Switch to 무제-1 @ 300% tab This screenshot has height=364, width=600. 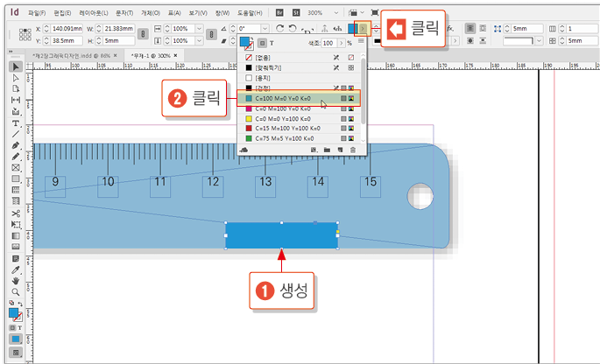point(154,56)
